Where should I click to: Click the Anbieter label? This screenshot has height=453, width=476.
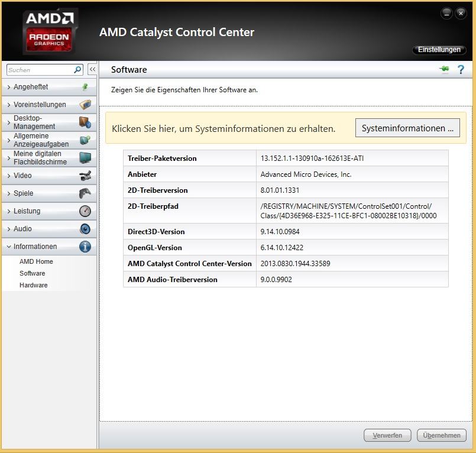(142, 174)
